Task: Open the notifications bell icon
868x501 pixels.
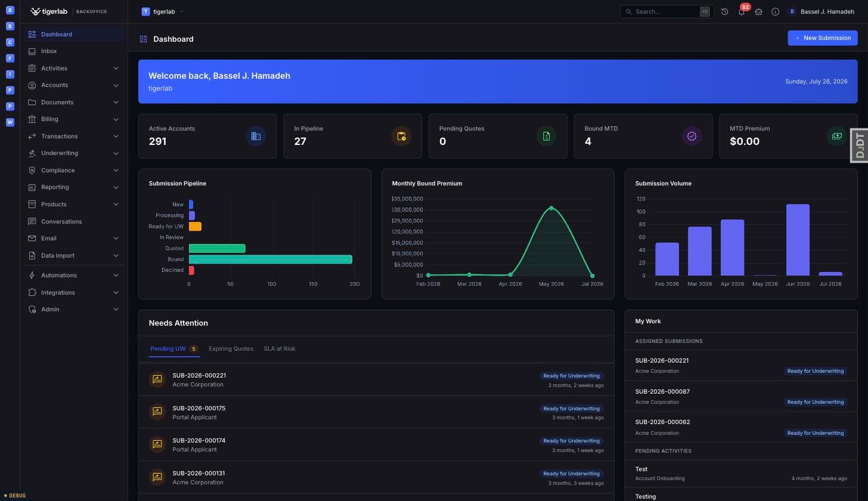Action: point(741,12)
